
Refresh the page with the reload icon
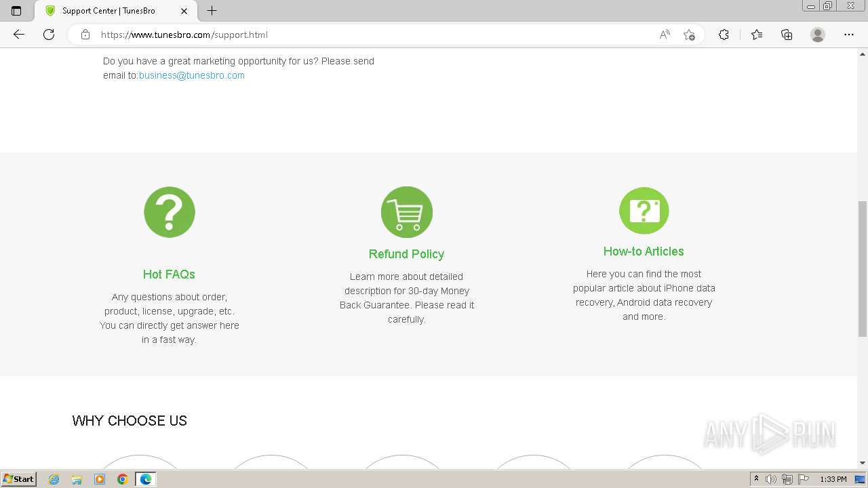coord(49,35)
